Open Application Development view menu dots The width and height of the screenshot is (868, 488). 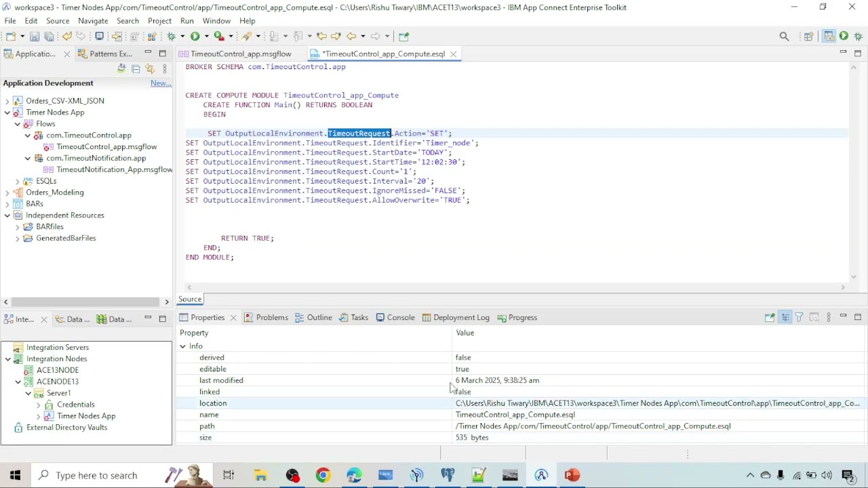pyautogui.click(x=164, y=68)
